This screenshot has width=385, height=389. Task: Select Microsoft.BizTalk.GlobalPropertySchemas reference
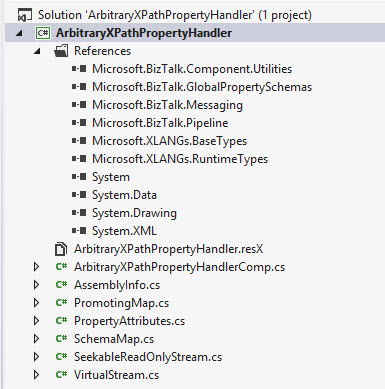202,87
